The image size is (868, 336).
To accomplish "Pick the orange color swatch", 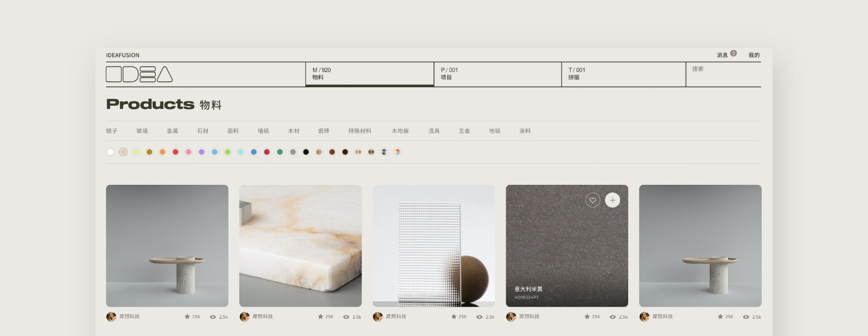I will pyautogui.click(x=162, y=152).
